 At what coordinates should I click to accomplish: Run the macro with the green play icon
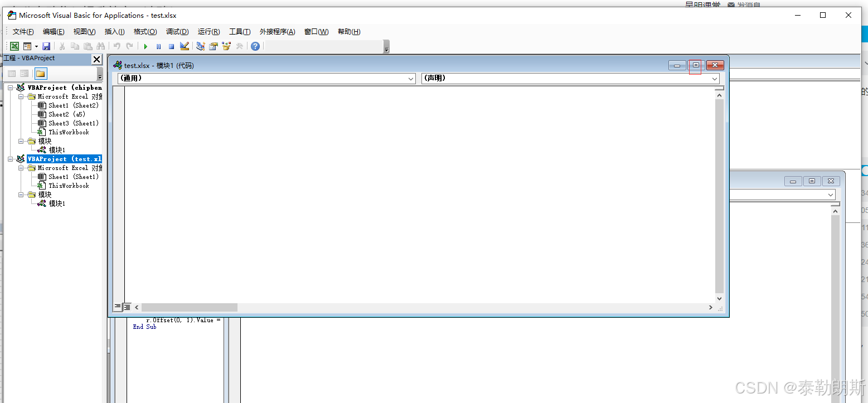pyautogui.click(x=146, y=46)
